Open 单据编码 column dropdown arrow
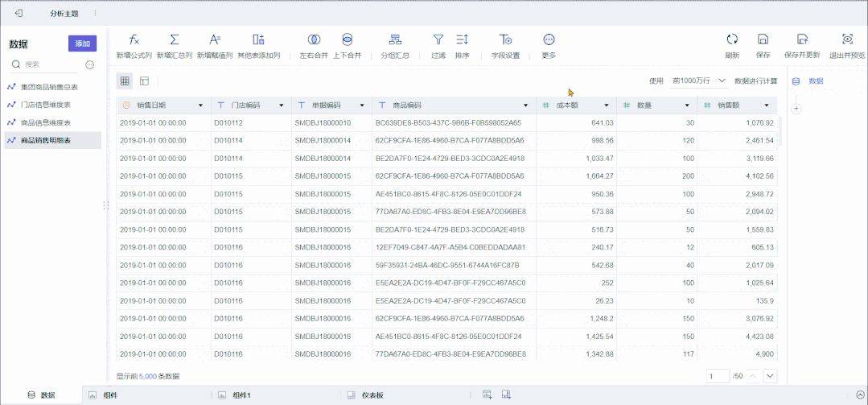Image resolution: width=868 pixels, height=405 pixels. coord(362,105)
